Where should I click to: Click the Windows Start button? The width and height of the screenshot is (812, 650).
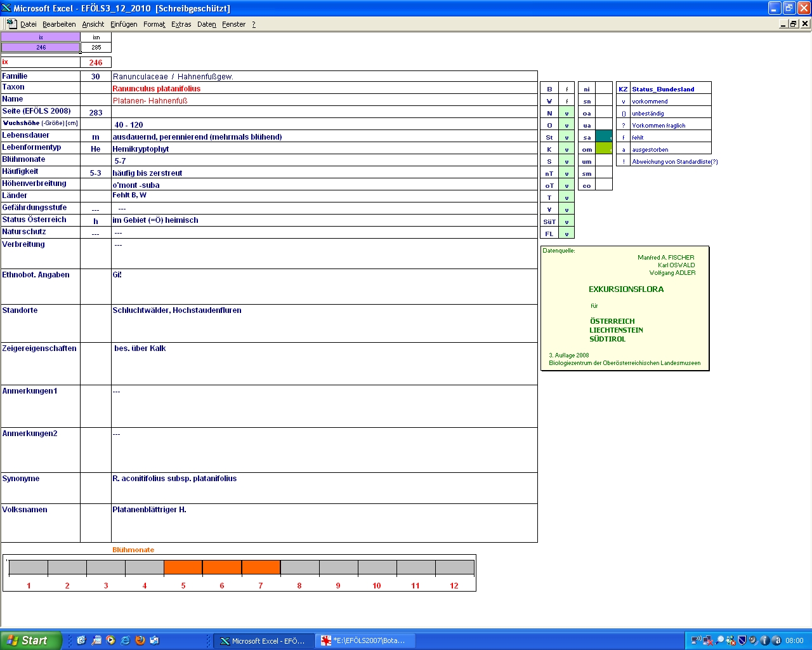(31, 640)
